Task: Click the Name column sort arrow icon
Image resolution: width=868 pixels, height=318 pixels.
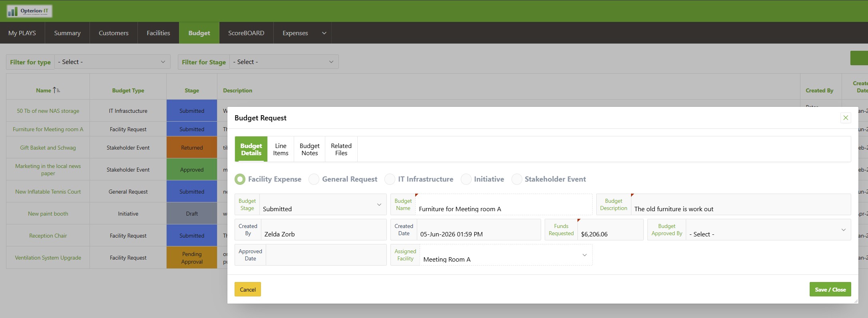Action: tap(56, 90)
